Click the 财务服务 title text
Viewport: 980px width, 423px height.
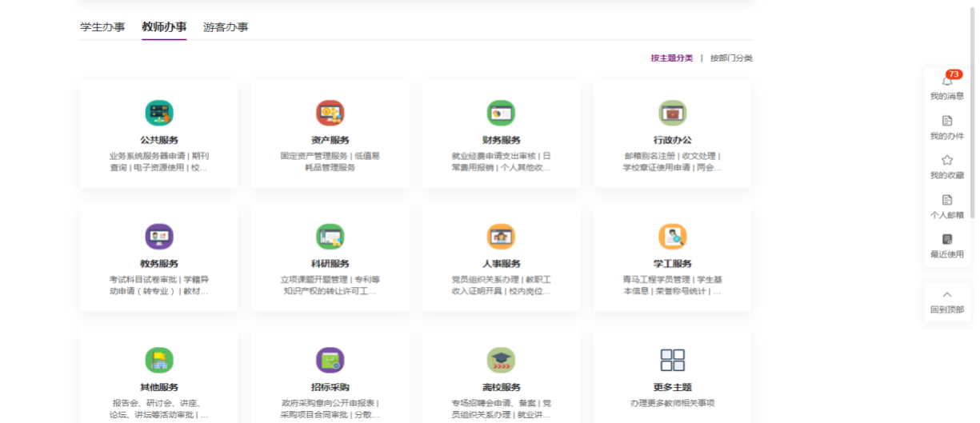coord(501,140)
